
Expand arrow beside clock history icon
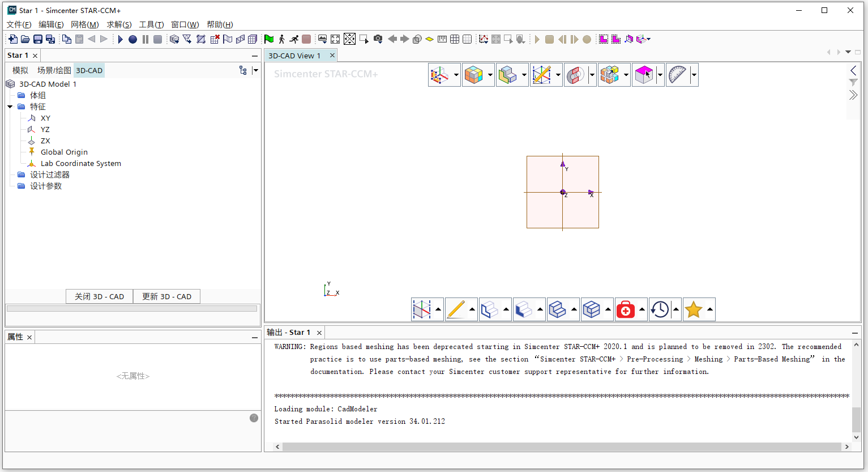pos(675,309)
